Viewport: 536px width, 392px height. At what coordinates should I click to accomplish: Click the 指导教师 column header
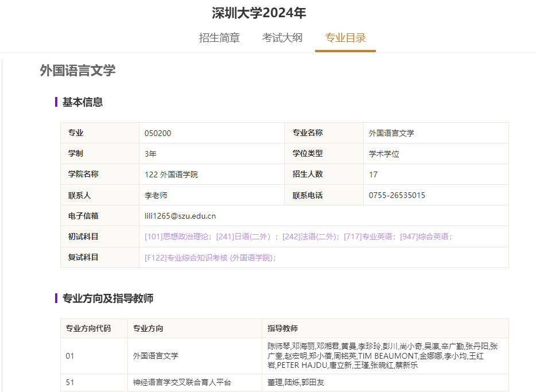(385, 328)
